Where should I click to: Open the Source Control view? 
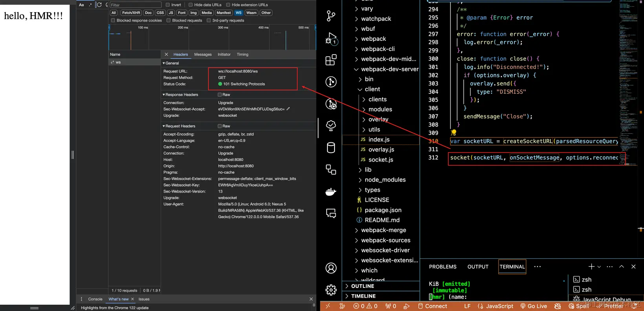point(331,16)
